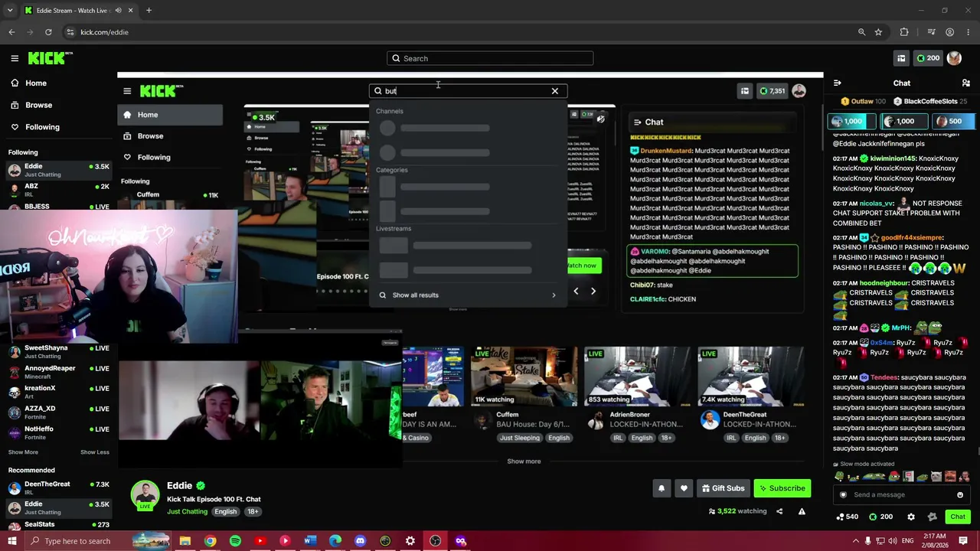The height and width of the screenshot is (551, 980).
Task: Clear the 'but' search with the X button
Action: click(x=555, y=91)
